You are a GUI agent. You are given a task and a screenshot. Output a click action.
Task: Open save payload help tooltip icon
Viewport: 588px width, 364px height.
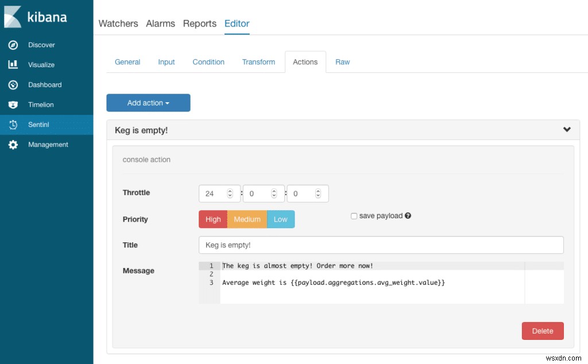point(408,215)
